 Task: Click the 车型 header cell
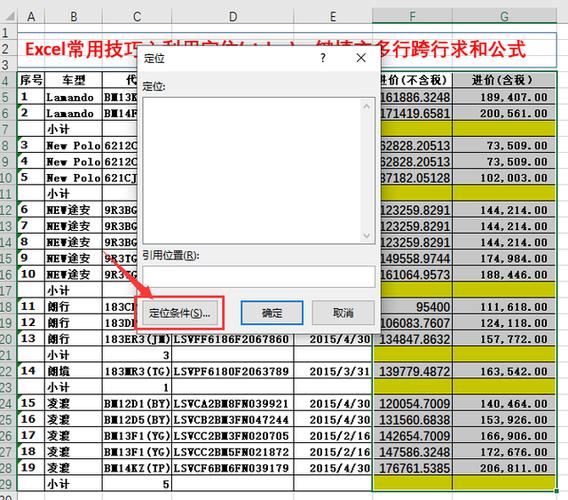click(74, 80)
